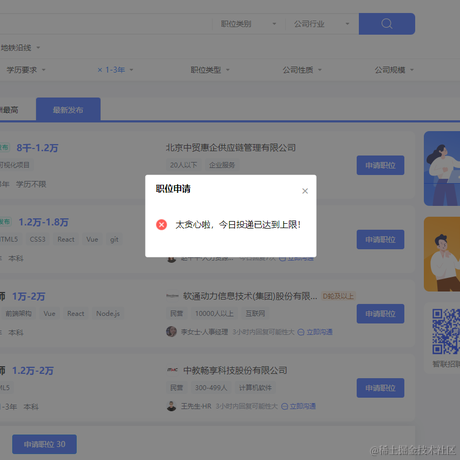Expand the 学历要求 filter

(26, 70)
